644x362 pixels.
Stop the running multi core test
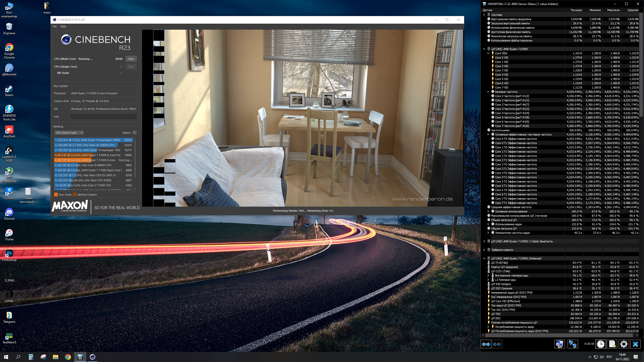pos(131,59)
